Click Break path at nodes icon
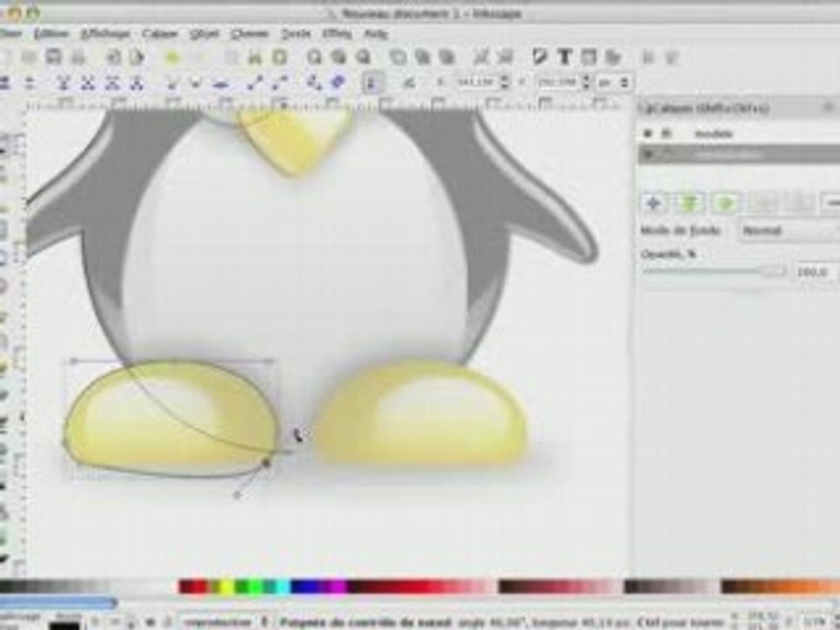This screenshot has height=630, width=840. (87, 82)
